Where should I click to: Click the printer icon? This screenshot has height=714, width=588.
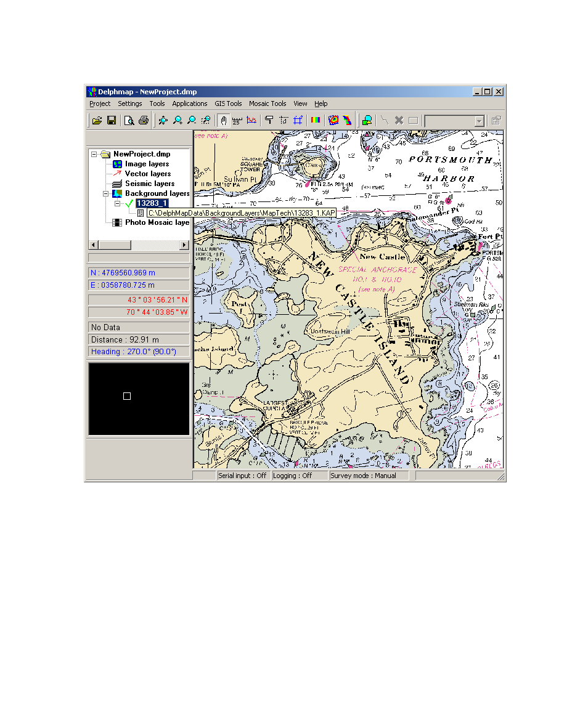click(144, 120)
